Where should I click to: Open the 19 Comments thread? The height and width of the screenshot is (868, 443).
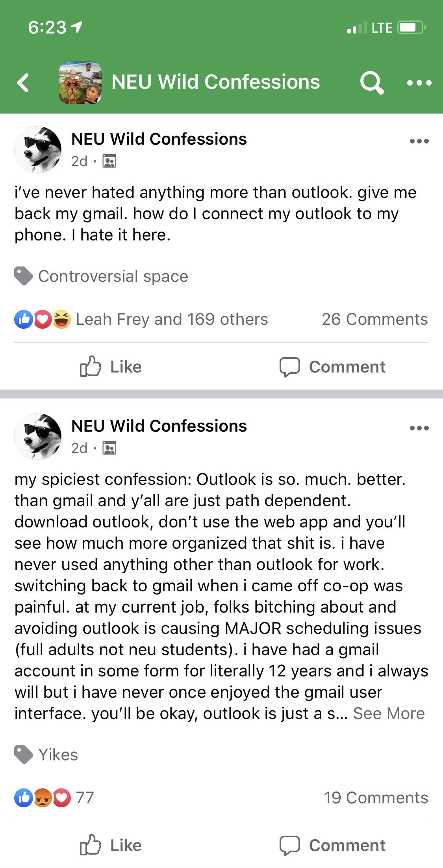click(x=376, y=798)
